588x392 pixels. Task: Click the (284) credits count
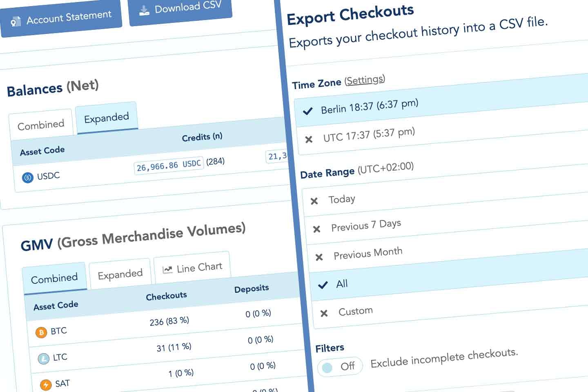click(215, 161)
